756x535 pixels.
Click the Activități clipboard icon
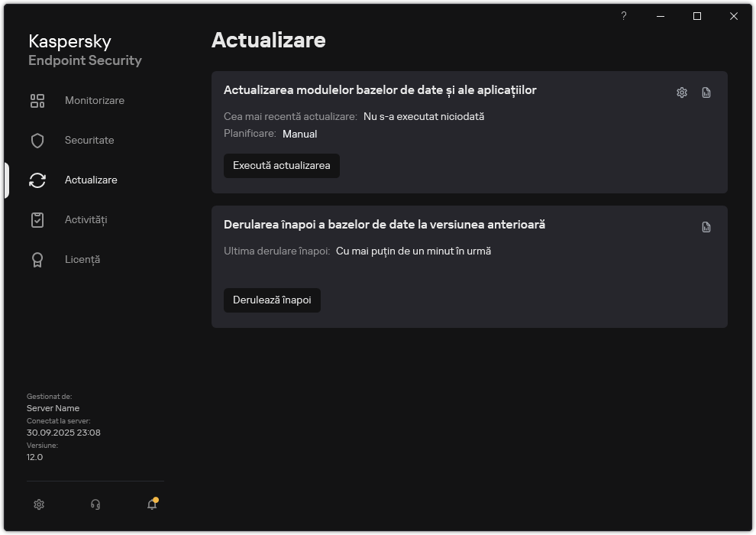click(37, 220)
